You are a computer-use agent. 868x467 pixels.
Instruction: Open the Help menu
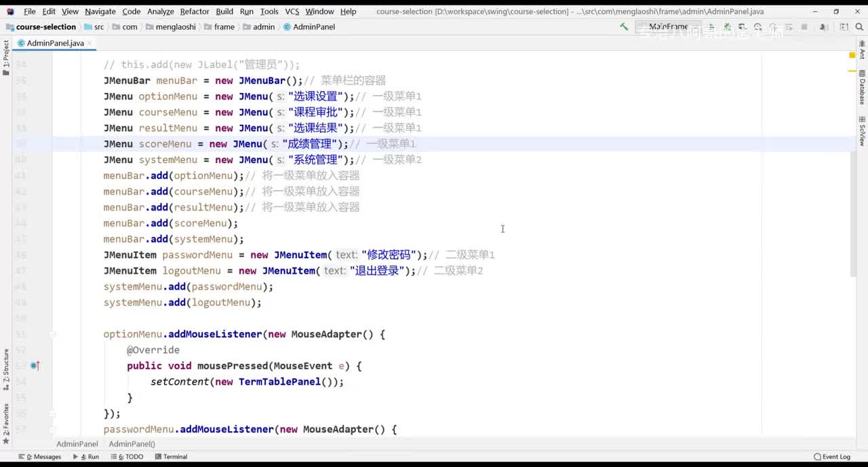coord(348,12)
